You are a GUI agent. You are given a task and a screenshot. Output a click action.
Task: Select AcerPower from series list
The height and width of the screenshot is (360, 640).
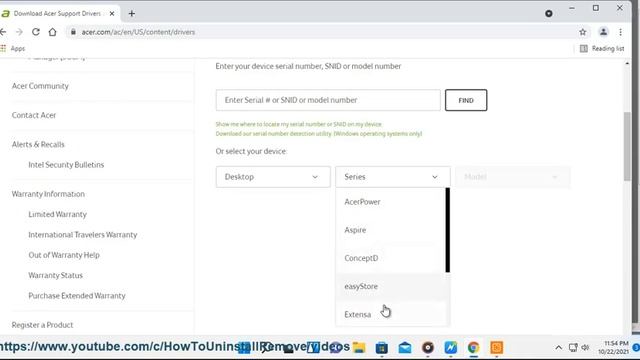point(362,202)
